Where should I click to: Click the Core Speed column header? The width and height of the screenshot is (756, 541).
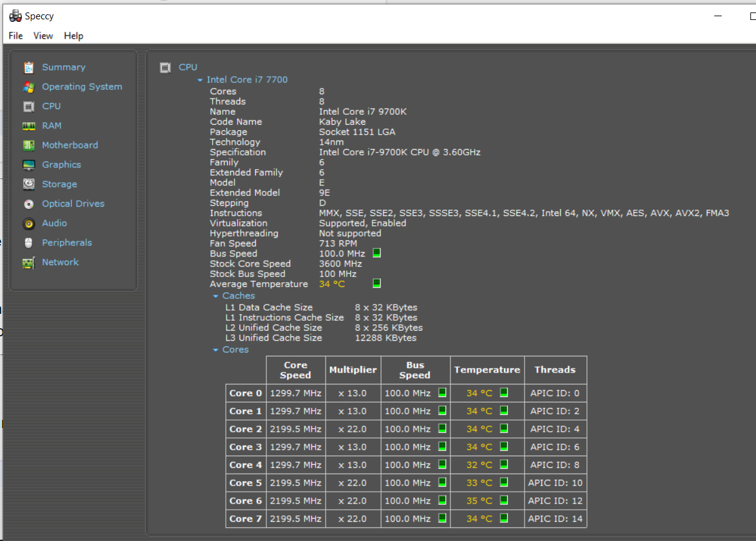tap(296, 370)
